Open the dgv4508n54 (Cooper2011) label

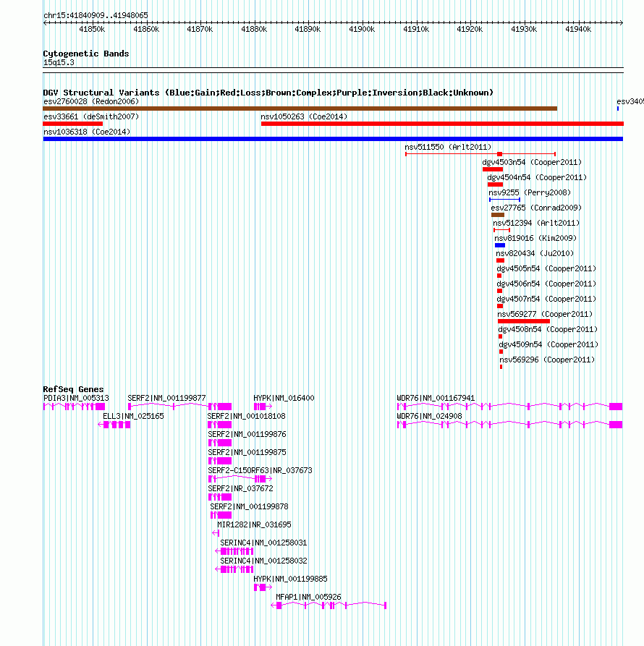point(548,329)
